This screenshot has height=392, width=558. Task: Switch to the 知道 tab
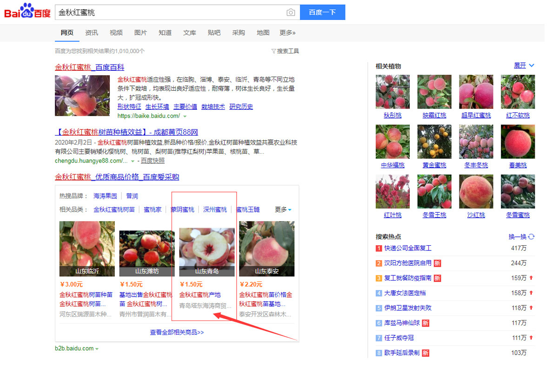coord(165,33)
